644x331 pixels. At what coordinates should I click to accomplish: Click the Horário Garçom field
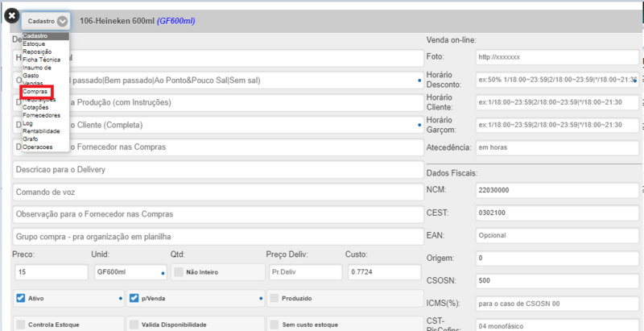[x=557, y=125]
